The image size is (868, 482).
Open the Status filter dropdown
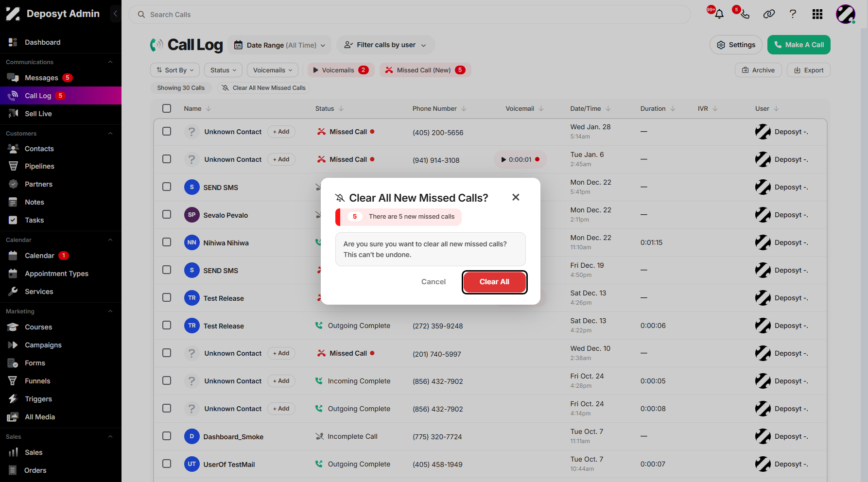[x=223, y=70]
